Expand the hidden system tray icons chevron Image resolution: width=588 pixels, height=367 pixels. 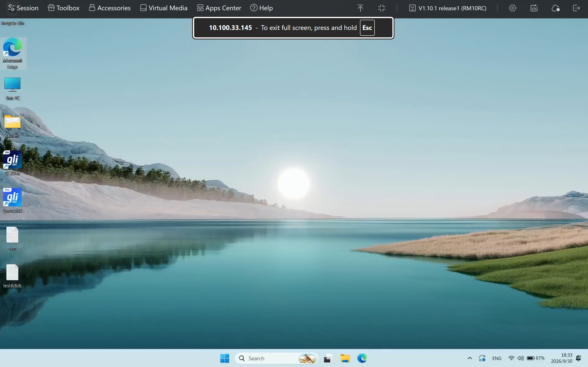pos(470,358)
